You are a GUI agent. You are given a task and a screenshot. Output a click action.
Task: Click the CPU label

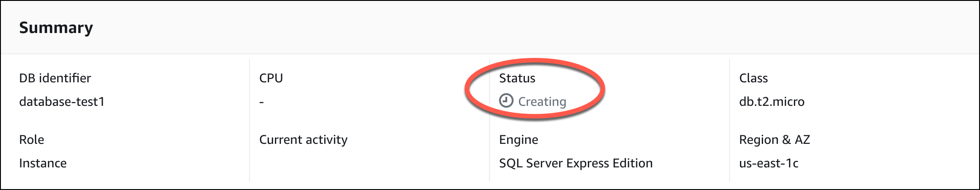tap(271, 78)
